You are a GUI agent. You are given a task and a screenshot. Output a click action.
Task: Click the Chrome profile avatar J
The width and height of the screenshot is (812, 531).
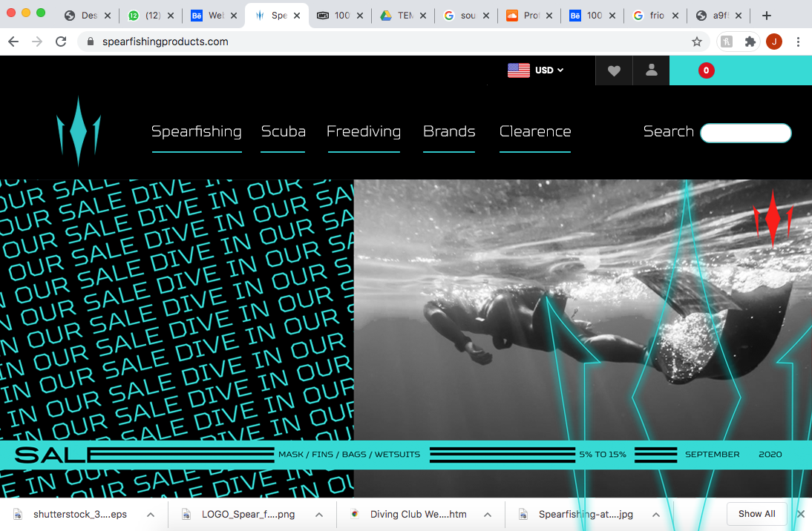[x=774, y=42]
